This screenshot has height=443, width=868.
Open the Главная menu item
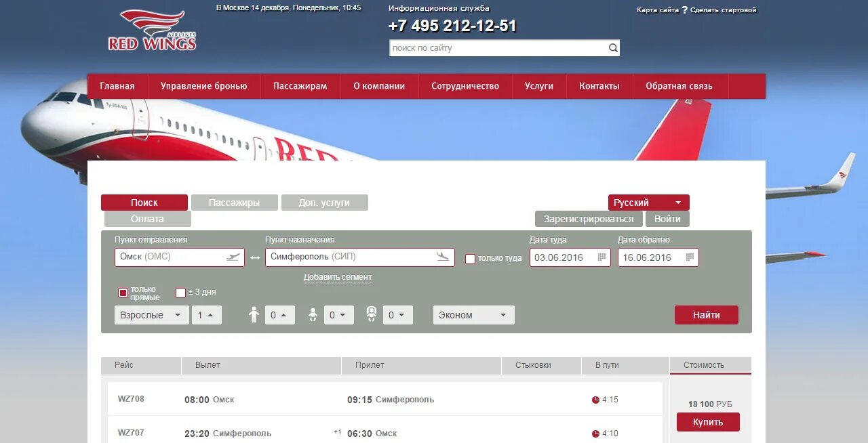click(117, 86)
